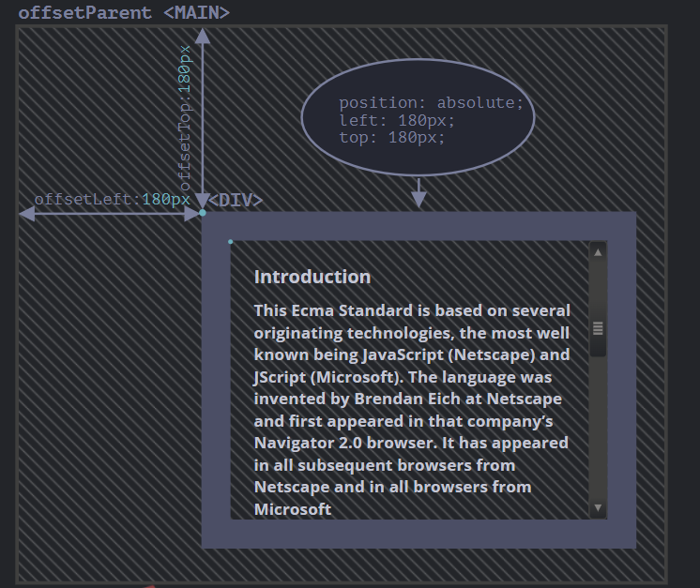Click the scrollbar up arrow
The height and width of the screenshot is (588, 700).
pos(598,252)
